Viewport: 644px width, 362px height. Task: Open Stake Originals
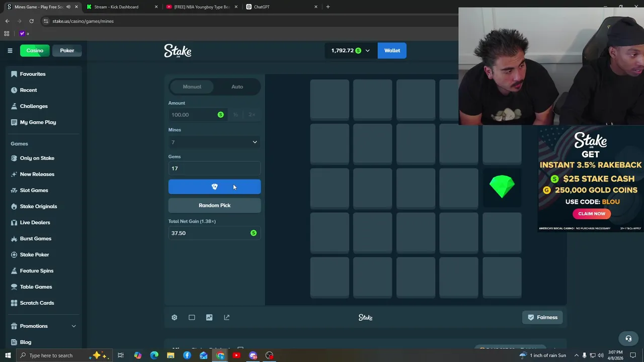pos(38,206)
